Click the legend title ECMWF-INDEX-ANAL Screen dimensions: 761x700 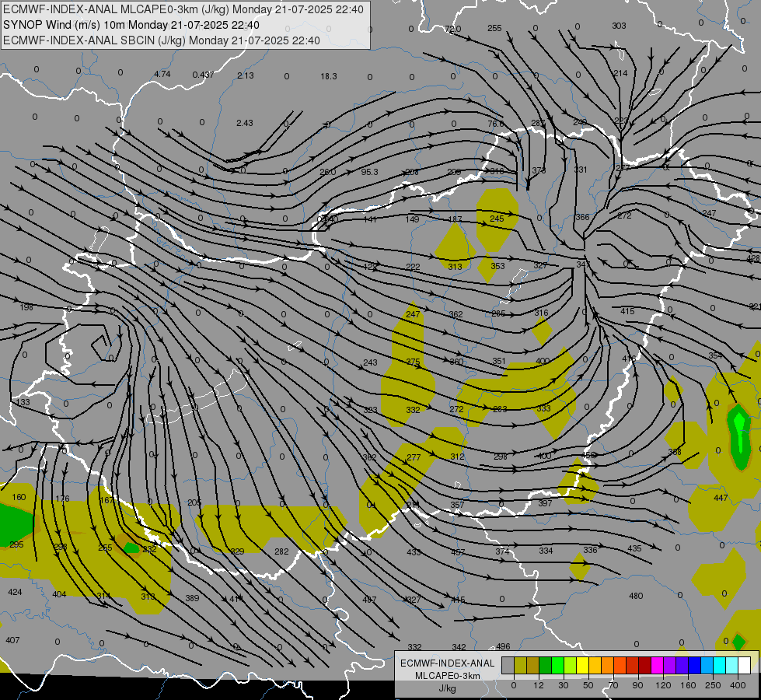coord(447,663)
